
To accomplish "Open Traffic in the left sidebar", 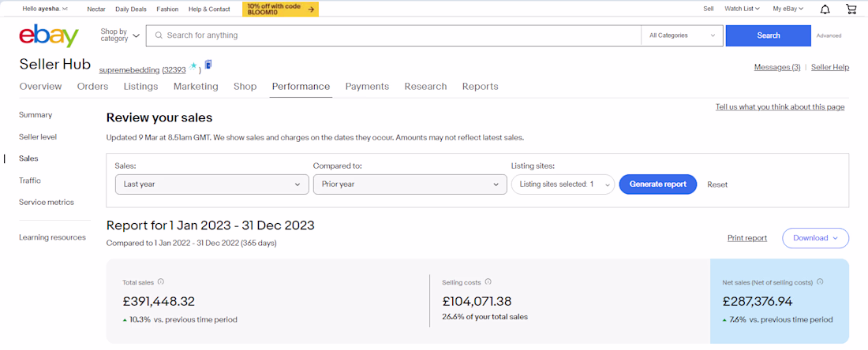I will [30, 181].
